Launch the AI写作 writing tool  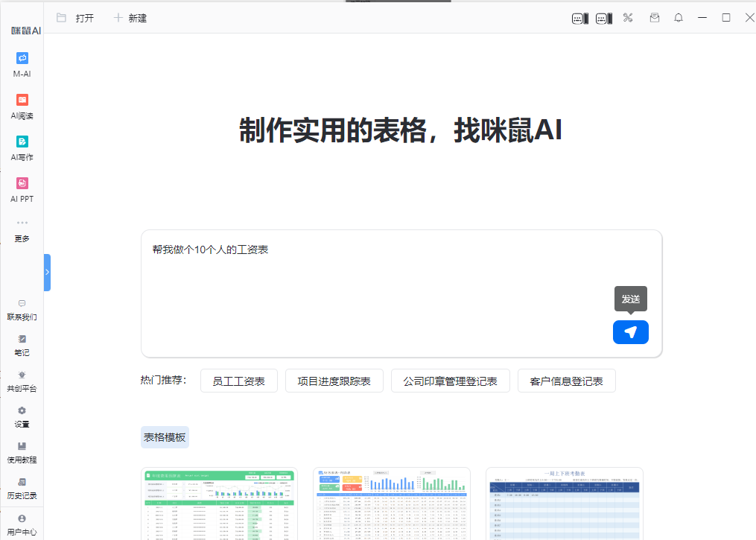pyautogui.click(x=22, y=148)
